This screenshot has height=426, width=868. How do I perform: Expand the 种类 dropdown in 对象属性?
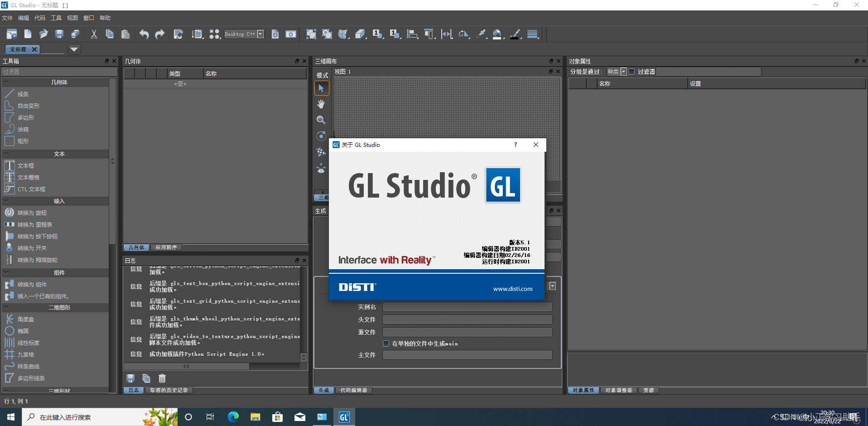click(623, 71)
